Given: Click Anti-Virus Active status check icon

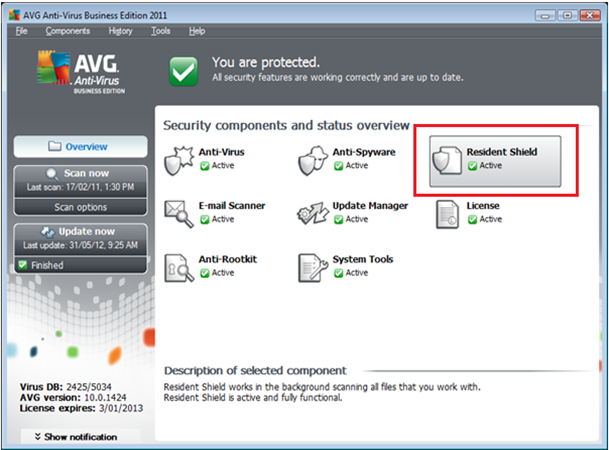Looking at the screenshot, I should pyautogui.click(x=204, y=166).
